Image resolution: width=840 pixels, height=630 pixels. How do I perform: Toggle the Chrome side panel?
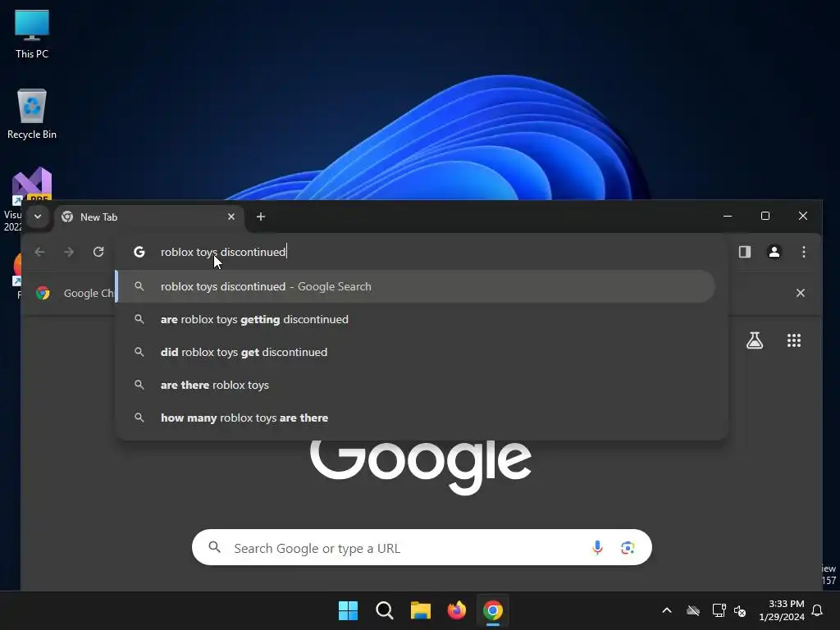(x=745, y=252)
